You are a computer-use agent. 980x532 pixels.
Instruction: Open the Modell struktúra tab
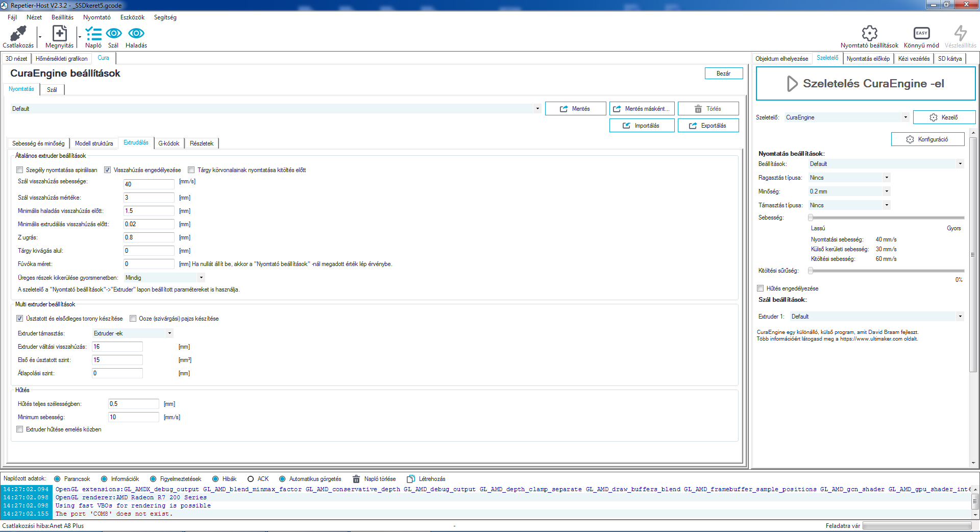click(x=94, y=143)
